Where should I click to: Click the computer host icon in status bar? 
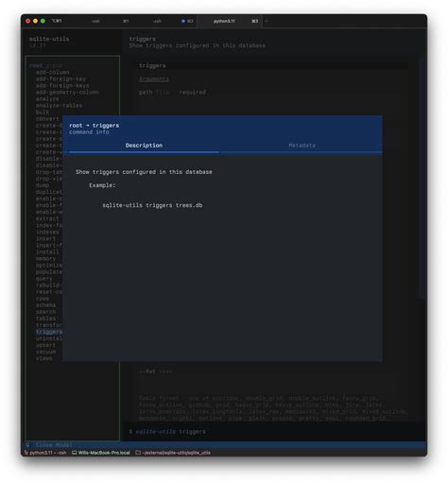pos(75,453)
